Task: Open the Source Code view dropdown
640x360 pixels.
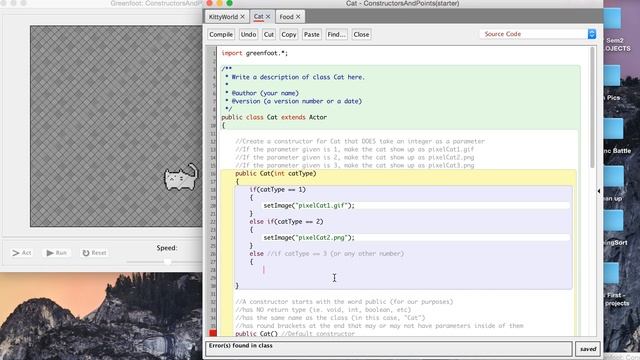Action: click(x=538, y=34)
